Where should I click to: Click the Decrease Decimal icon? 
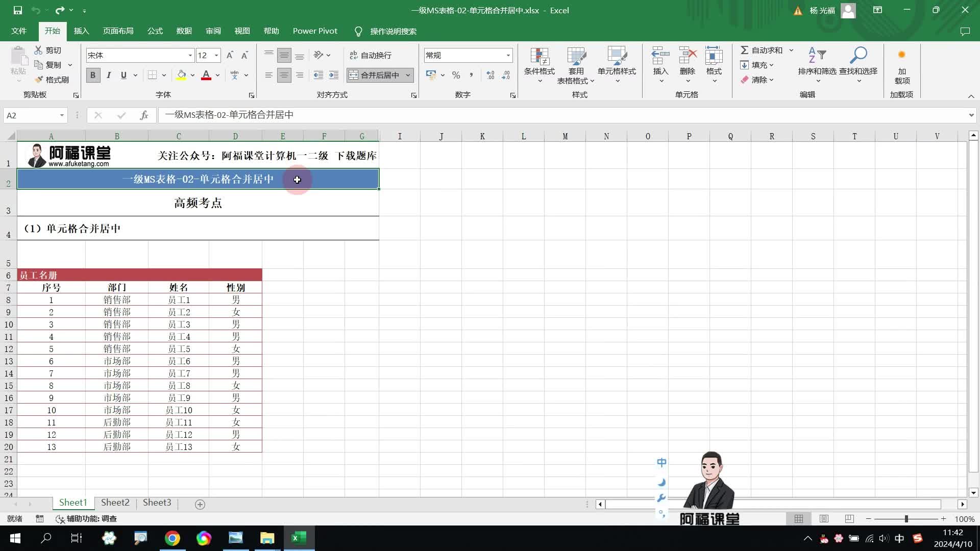[x=506, y=75]
